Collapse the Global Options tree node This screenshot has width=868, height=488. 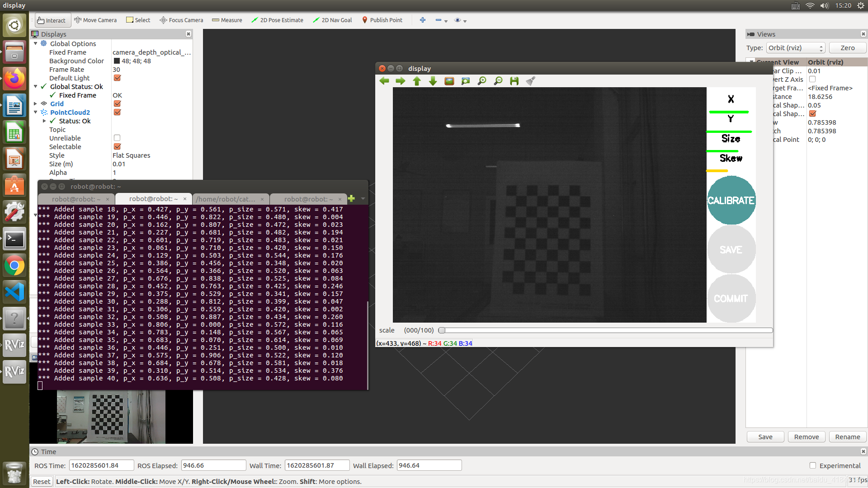[x=36, y=44]
